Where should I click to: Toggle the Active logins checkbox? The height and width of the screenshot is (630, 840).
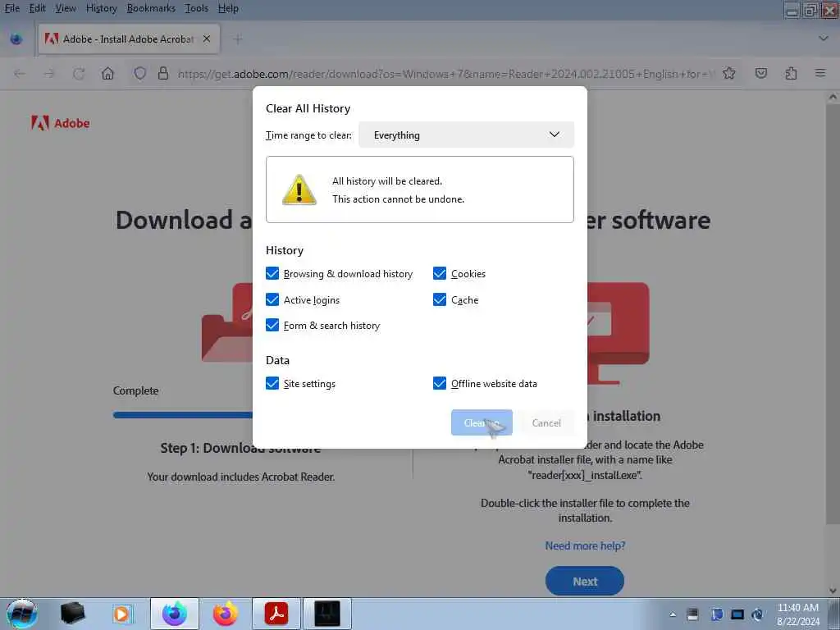click(272, 299)
